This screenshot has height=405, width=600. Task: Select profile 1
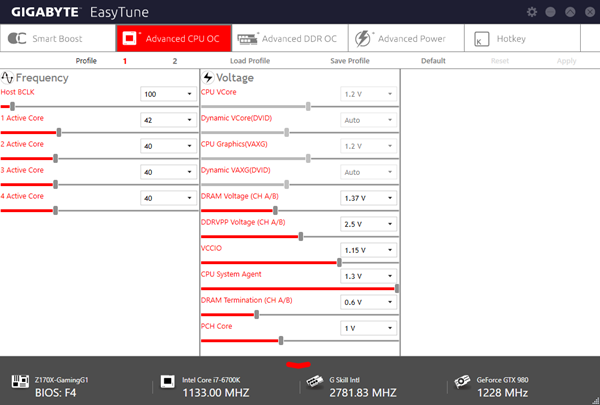(125, 61)
